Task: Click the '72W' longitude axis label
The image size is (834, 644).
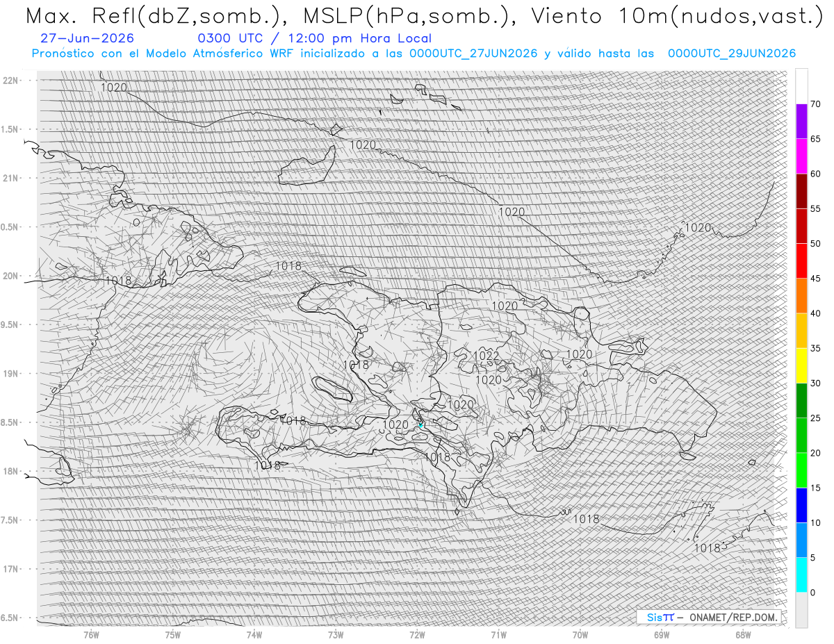Action: tap(417, 635)
